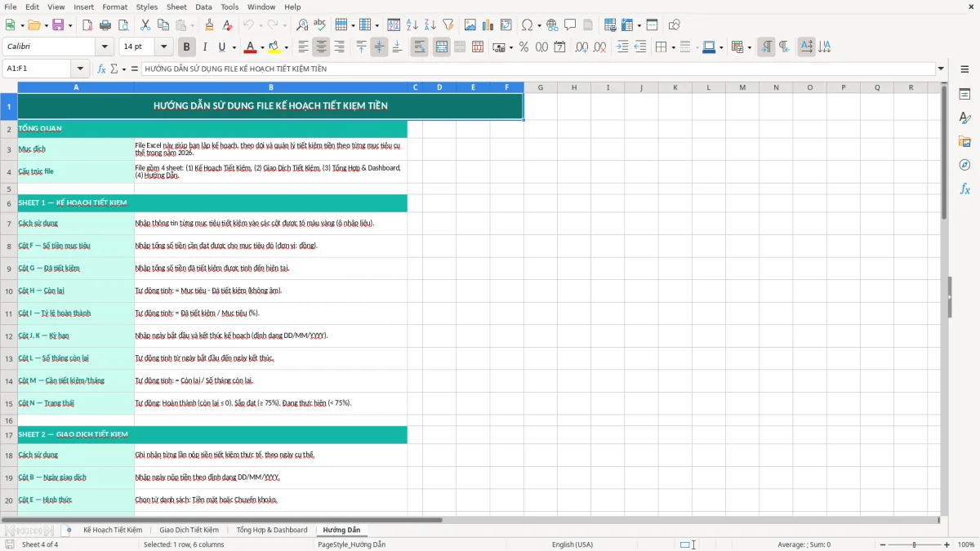
Task: Click the Save document icon
Action: pyautogui.click(x=58, y=25)
